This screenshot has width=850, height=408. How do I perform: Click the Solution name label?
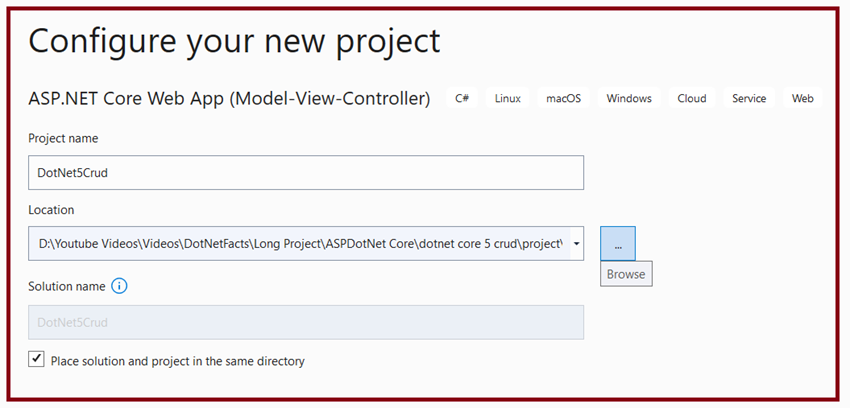pos(67,286)
